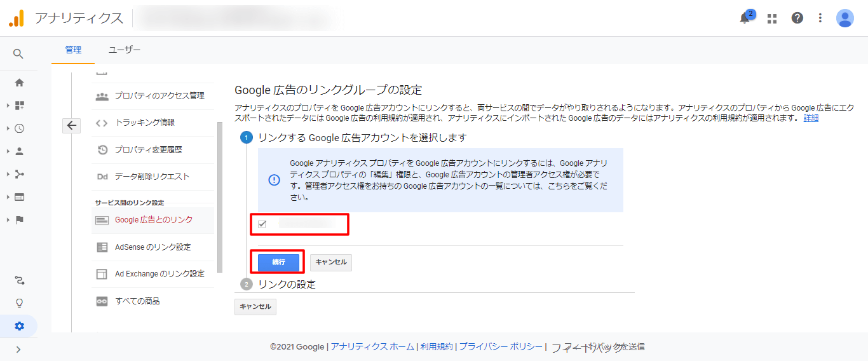This screenshot has height=361, width=868.
Task: Open Audience person icon in sidebar
Action: point(19,151)
